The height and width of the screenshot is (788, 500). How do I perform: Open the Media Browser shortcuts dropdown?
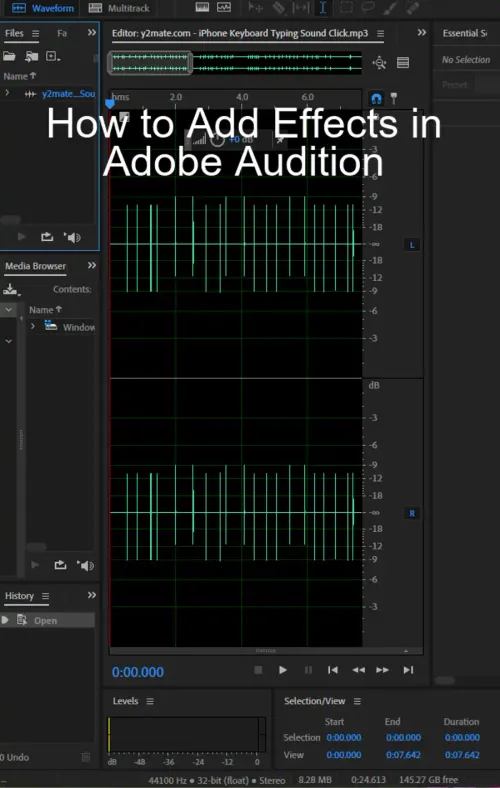[x=11, y=289]
